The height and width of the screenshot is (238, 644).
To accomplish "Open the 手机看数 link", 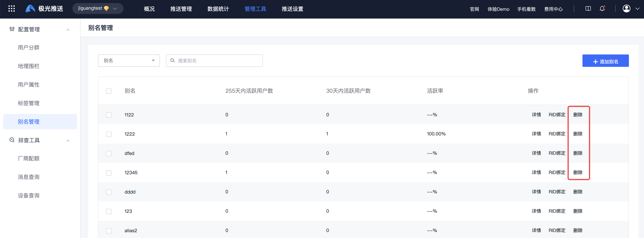I will pos(526,9).
